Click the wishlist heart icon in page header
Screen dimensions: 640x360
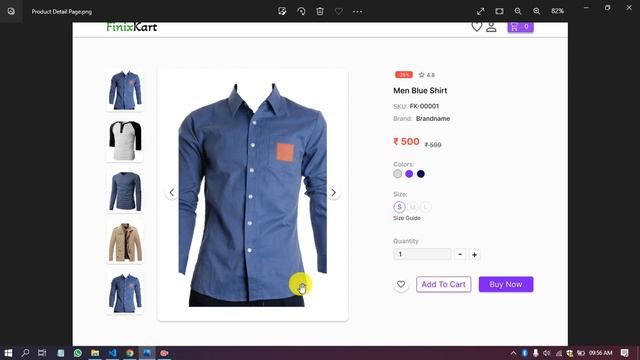coord(476,27)
